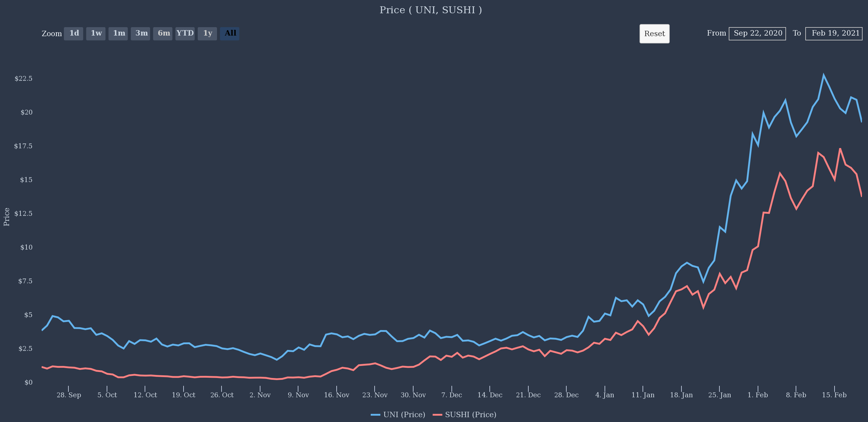Screen dimensions: 868x422
Task: Choose the 1y zoom range
Action: tap(207, 33)
